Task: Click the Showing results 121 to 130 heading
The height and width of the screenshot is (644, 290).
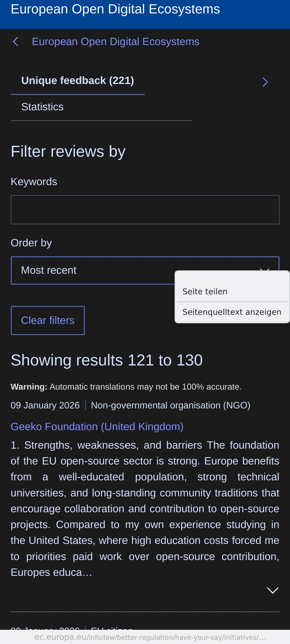Action: click(x=107, y=360)
